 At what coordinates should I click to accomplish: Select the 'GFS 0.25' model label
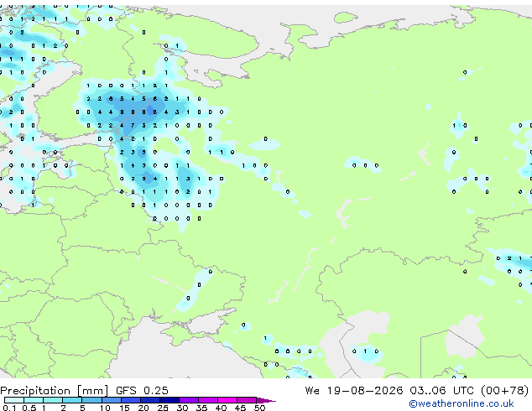point(142,391)
